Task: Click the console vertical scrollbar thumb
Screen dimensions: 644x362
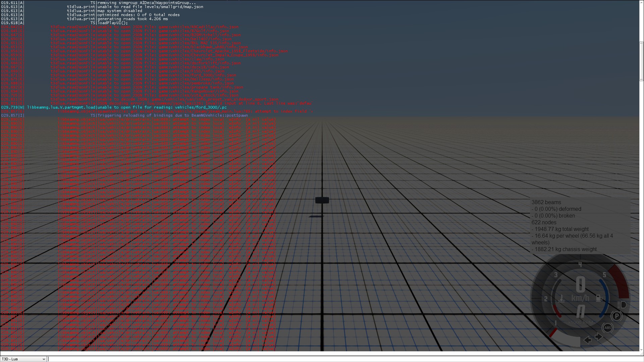Action: point(641,61)
